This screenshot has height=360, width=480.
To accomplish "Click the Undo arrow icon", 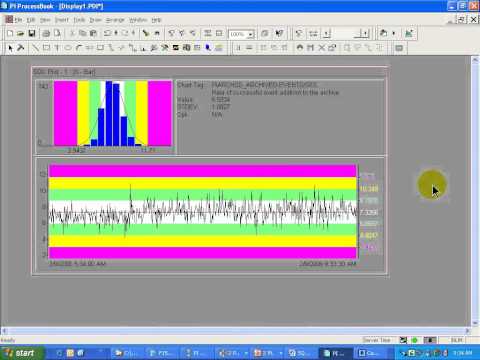I will point(108,33).
